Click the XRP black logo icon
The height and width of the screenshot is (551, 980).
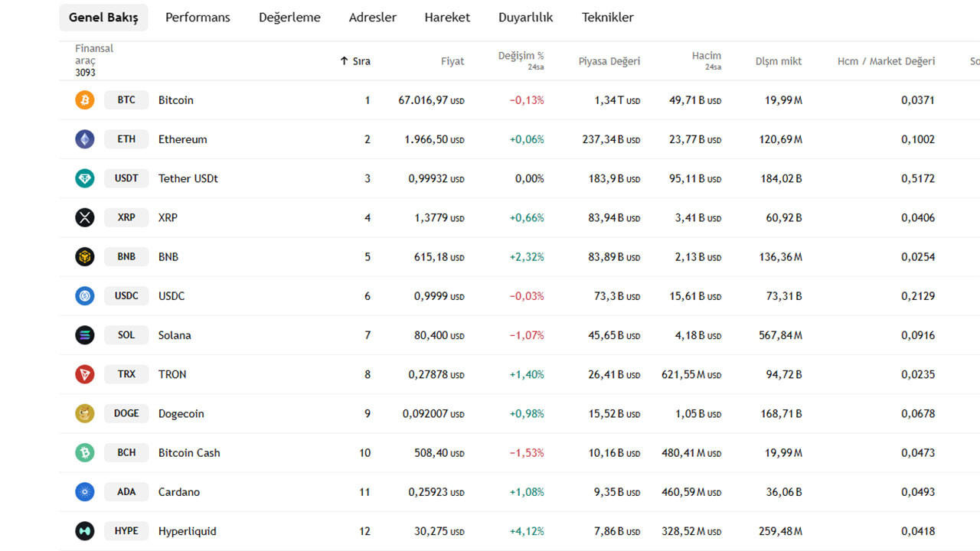[85, 217]
